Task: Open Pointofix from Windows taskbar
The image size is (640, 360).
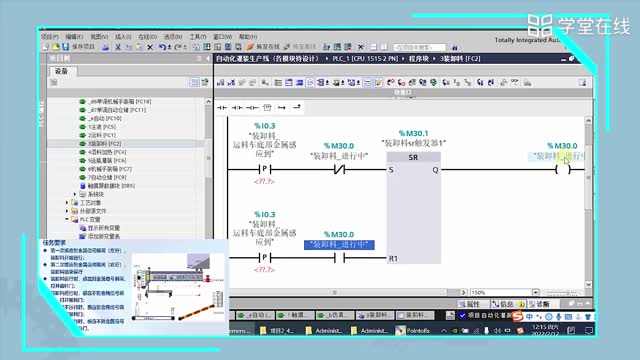Action: coord(413,330)
